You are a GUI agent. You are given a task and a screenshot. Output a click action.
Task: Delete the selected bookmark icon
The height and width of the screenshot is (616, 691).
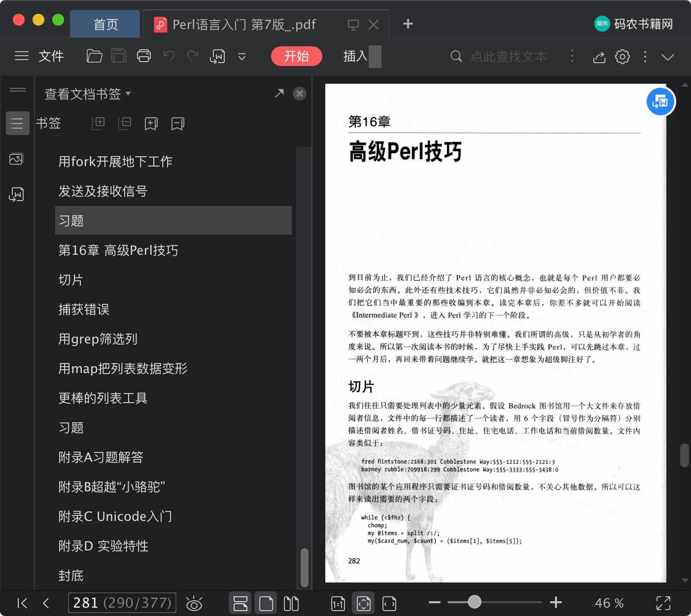pyautogui.click(x=178, y=123)
